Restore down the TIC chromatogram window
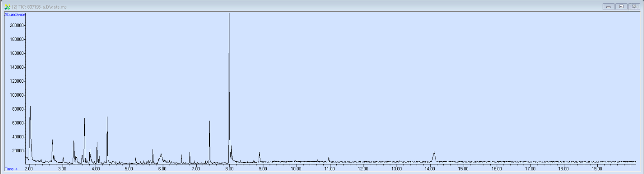The image size is (644, 174). coord(621,7)
